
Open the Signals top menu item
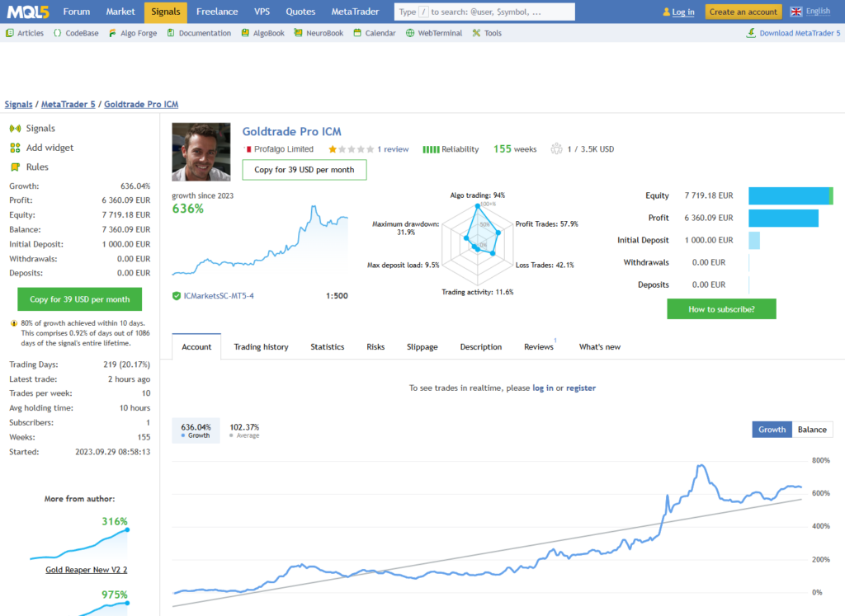pos(165,12)
